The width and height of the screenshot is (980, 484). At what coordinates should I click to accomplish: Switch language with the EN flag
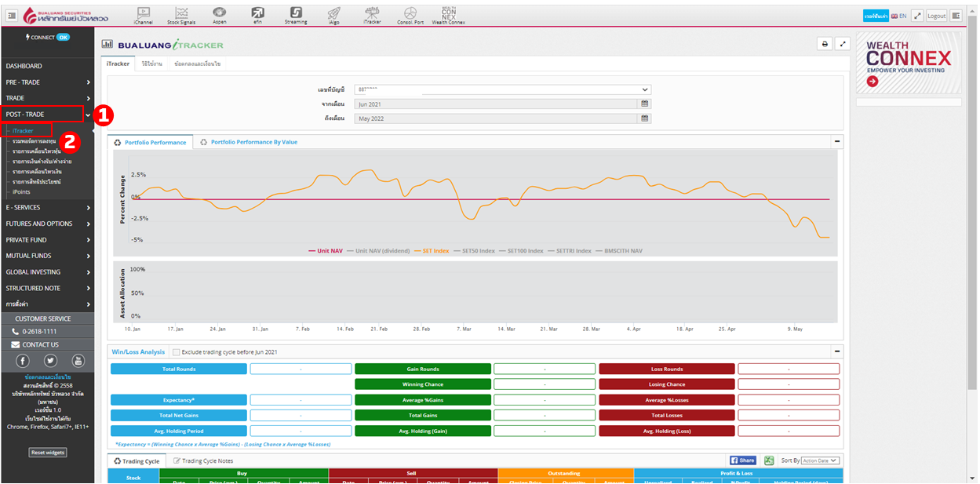click(898, 16)
